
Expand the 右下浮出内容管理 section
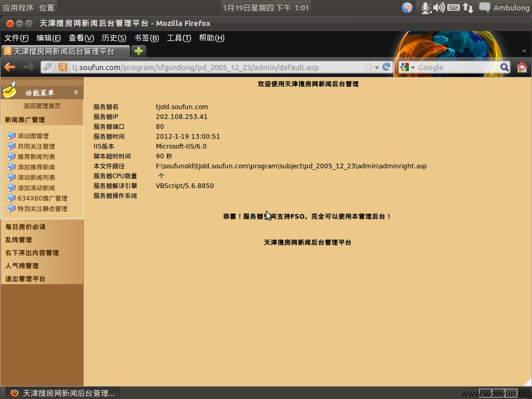(x=32, y=253)
